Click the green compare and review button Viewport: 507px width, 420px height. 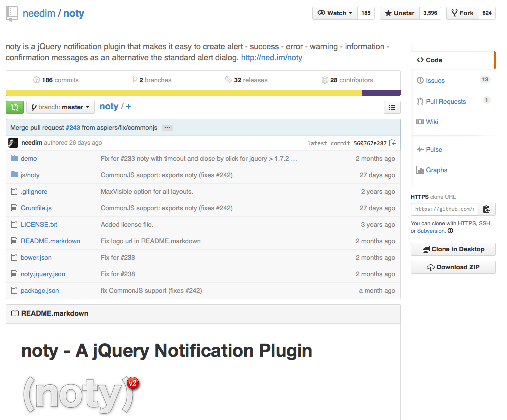(15, 107)
